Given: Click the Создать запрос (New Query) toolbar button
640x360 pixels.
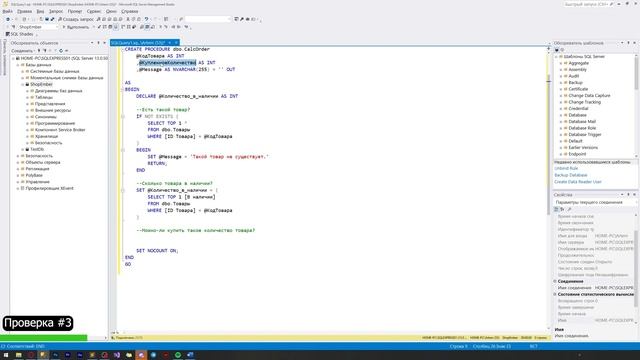Looking at the screenshot, I should (76, 19).
